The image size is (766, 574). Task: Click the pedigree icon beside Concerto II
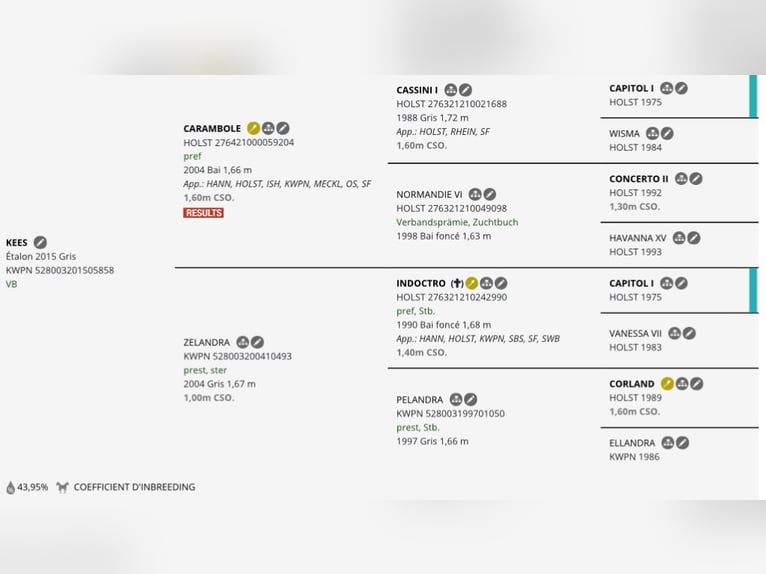pyautogui.click(x=681, y=179)
